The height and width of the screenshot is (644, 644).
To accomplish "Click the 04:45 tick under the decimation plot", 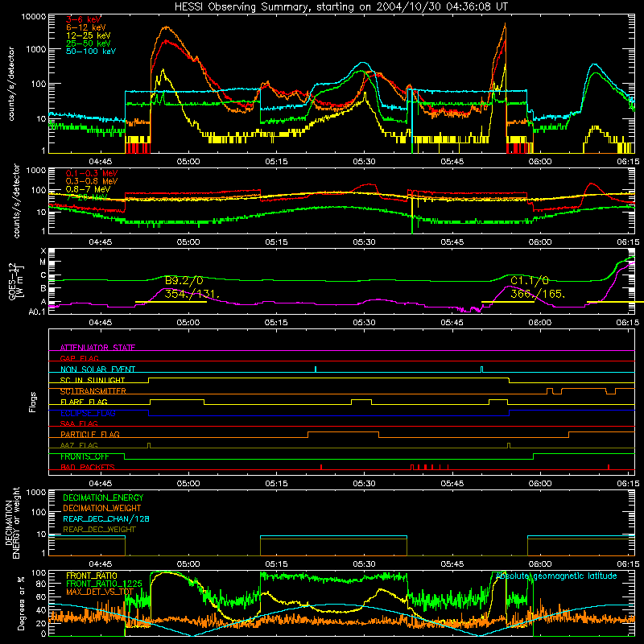I will point(101,564).
